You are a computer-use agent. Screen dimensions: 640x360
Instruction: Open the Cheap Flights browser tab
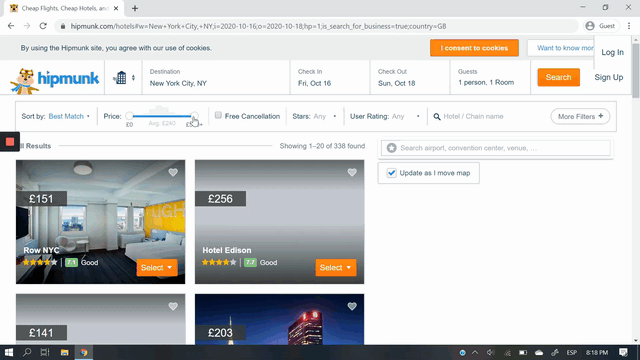(x=64, y=8)
